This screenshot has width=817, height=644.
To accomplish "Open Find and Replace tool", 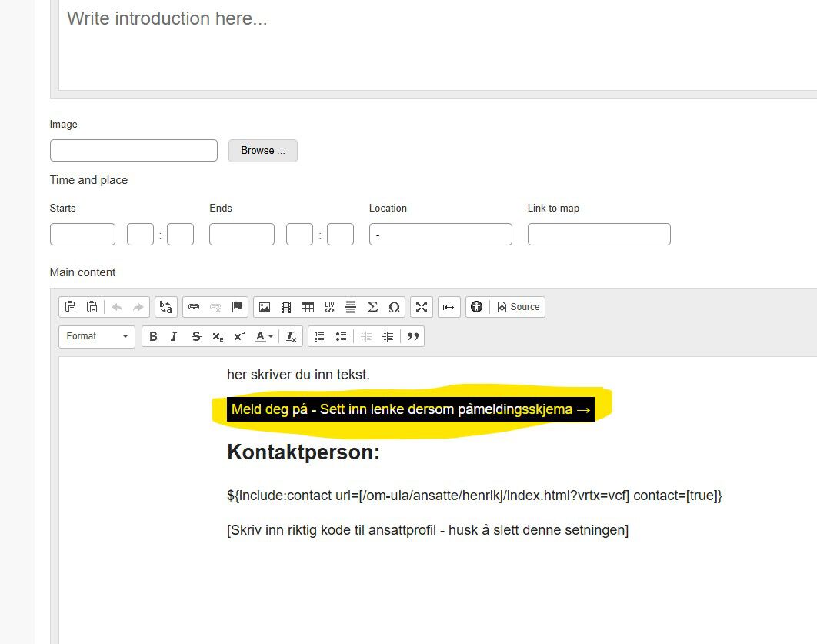I will [x=165, y=307].
